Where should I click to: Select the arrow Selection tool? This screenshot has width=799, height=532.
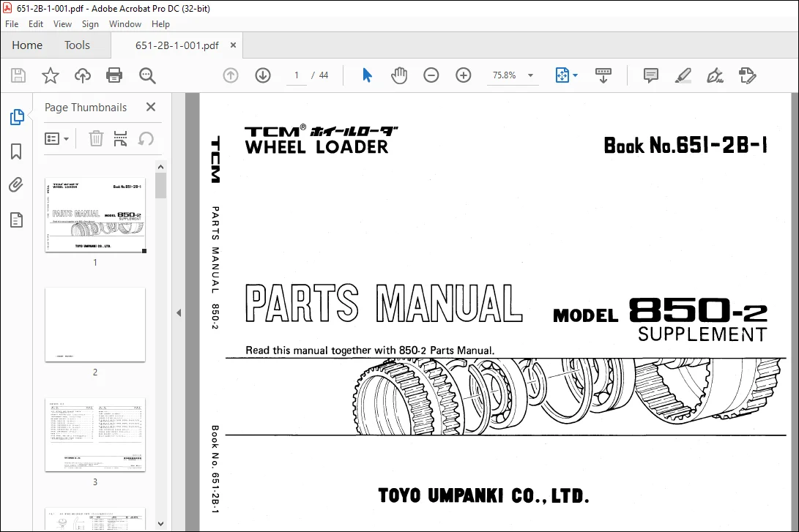367,75
